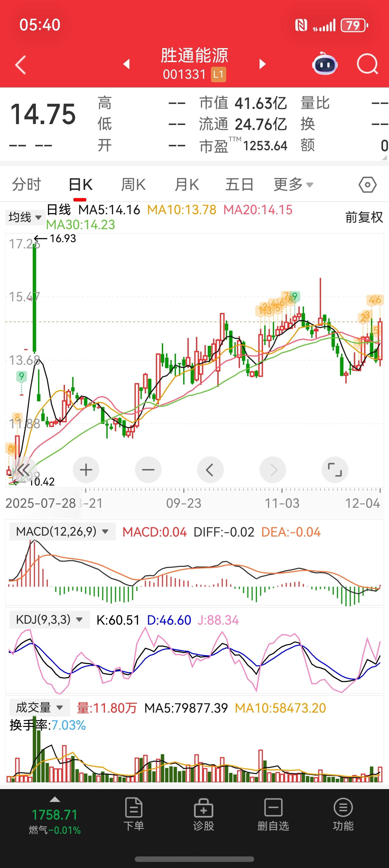Open 下单 order placement
The width and height of the screenshot is (389, 868).
click(134, 815)
